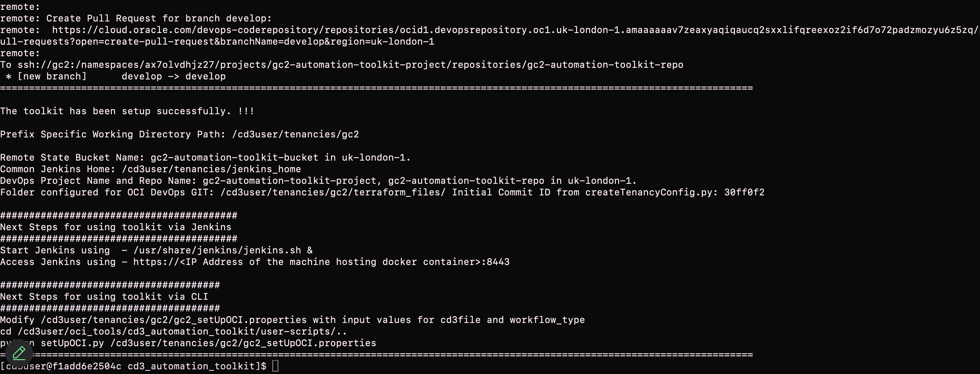This screenshot has width=980, height=374.
Task: Click the initial commit ID 30ff0f2
Action: pos(744,192)
